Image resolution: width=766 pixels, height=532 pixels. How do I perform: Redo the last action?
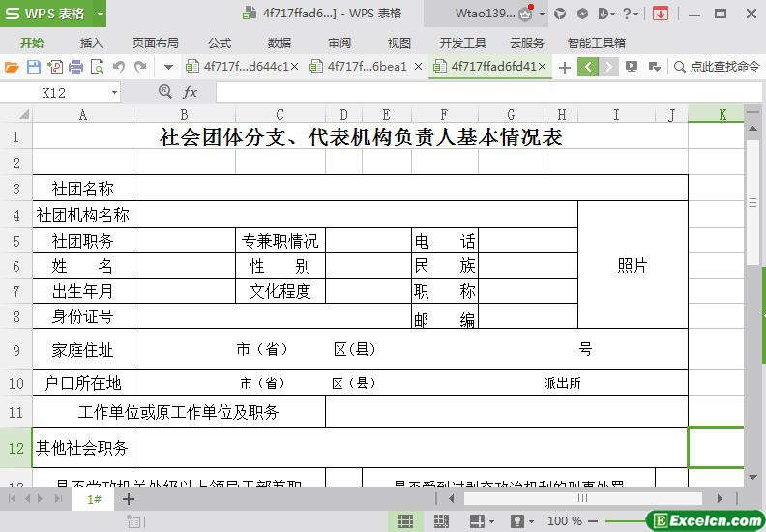(140, 67)
